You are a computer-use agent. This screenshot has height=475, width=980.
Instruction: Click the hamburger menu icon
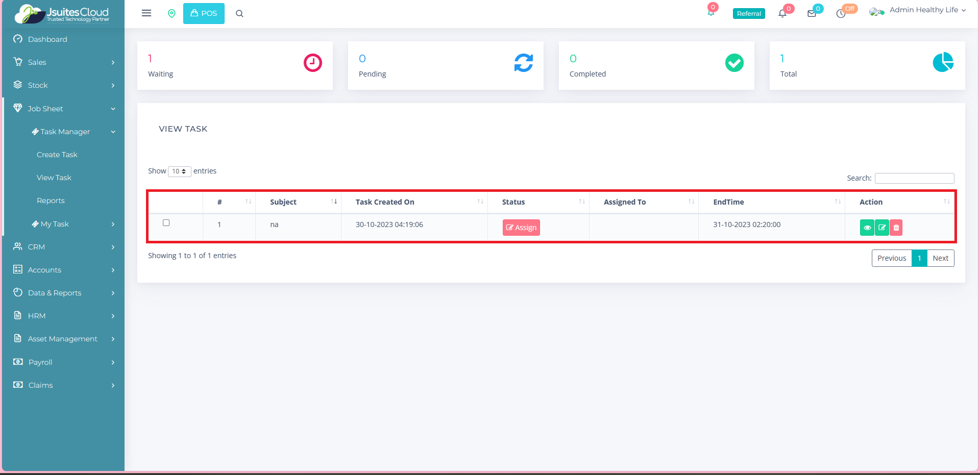point(146,13)
